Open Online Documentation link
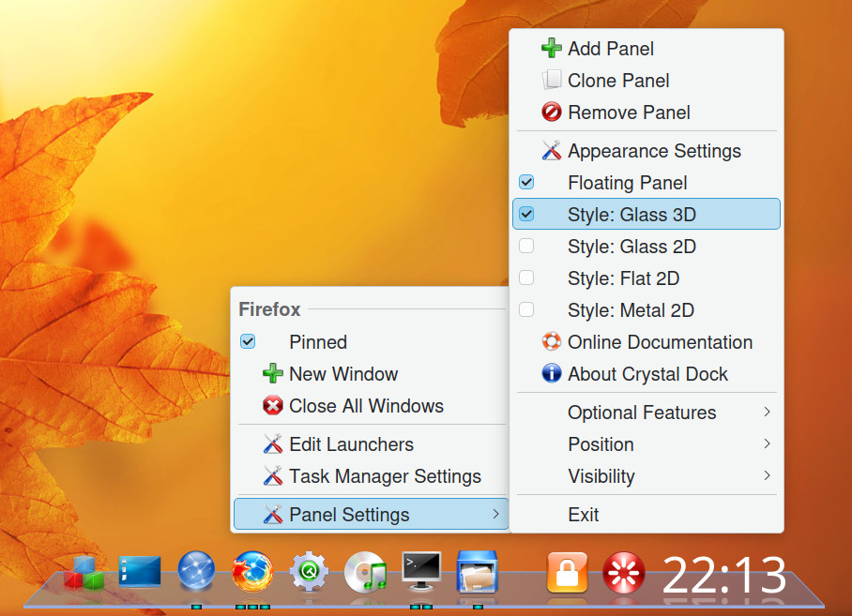 tap(647, 342)
